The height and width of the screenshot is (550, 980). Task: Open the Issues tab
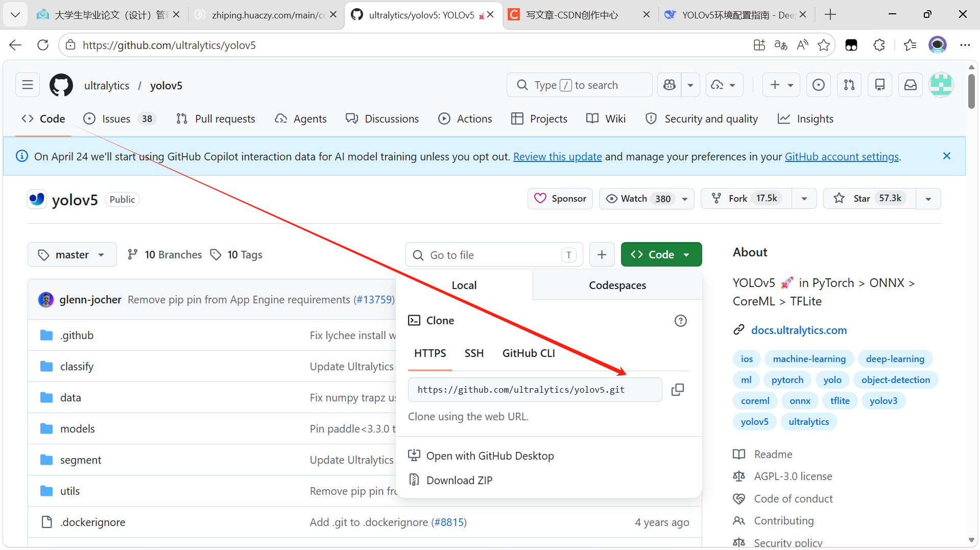coord(119,118)
